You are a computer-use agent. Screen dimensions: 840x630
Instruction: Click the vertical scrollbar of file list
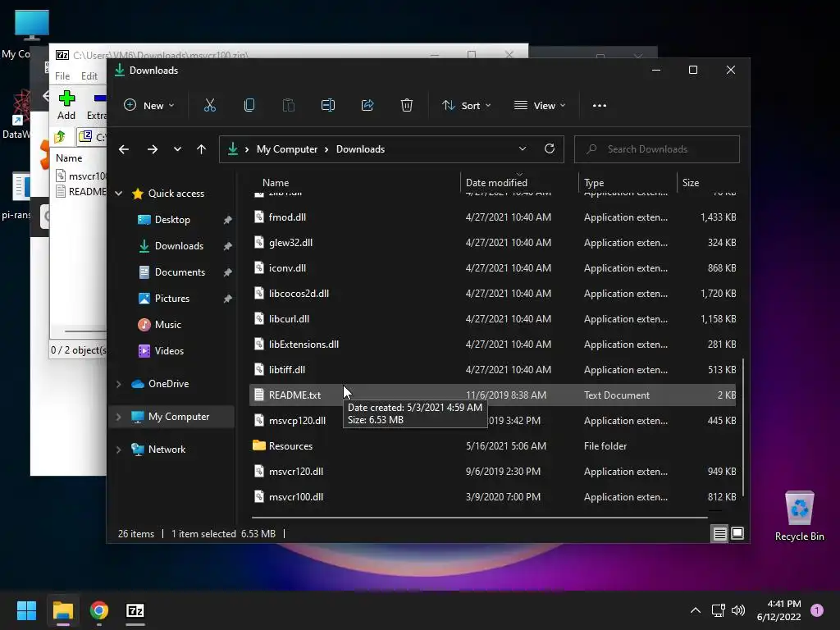click(x=743, y=428)
